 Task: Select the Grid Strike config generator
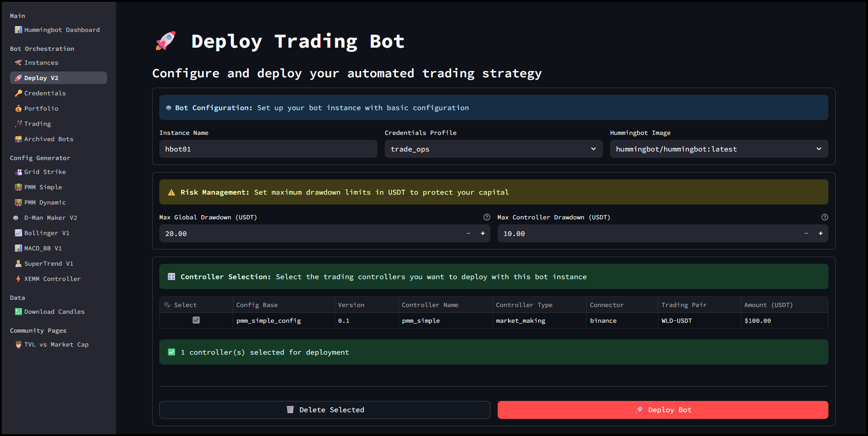(44, 172)
